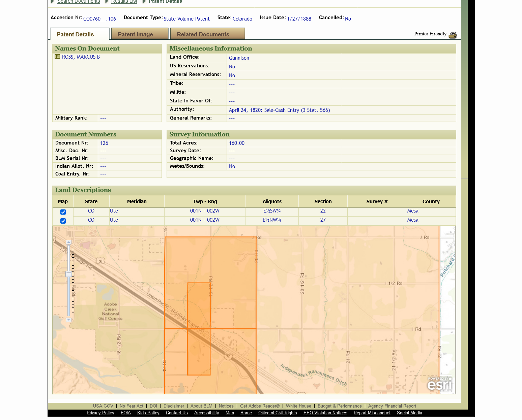This screenshot has height=420, width=522.
Task: Open the White House footer link
Action: (298, 406)
